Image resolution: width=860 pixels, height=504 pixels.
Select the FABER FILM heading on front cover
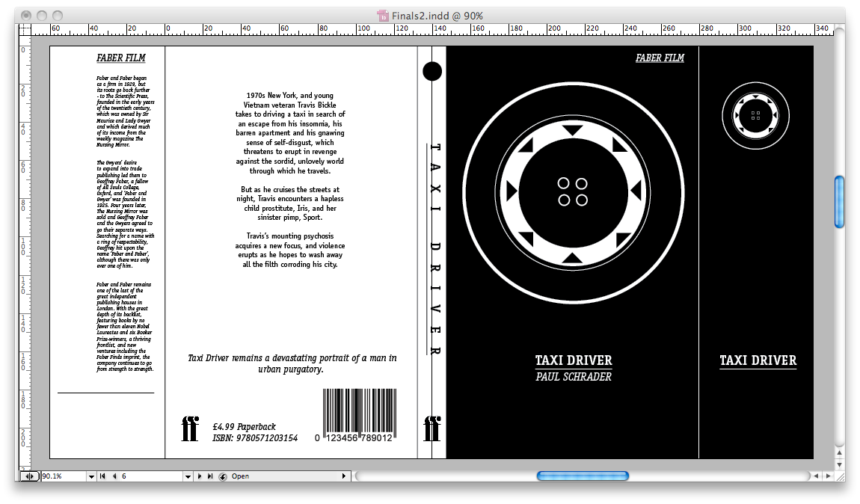click(660, 58)
